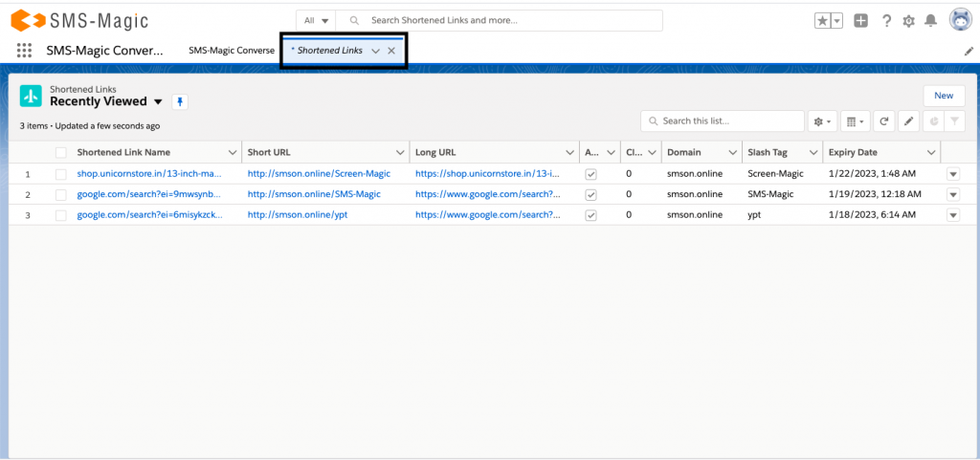Click the SMS-Magic logo
Viewport: 980px width, 460px height.
tap(80, 21)
